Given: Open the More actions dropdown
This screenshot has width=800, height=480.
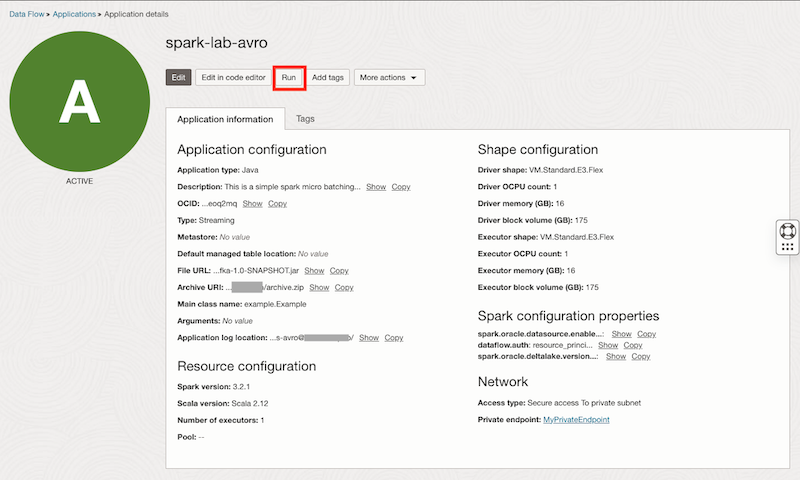Looking at the screenshot, I should click(389, 78).
